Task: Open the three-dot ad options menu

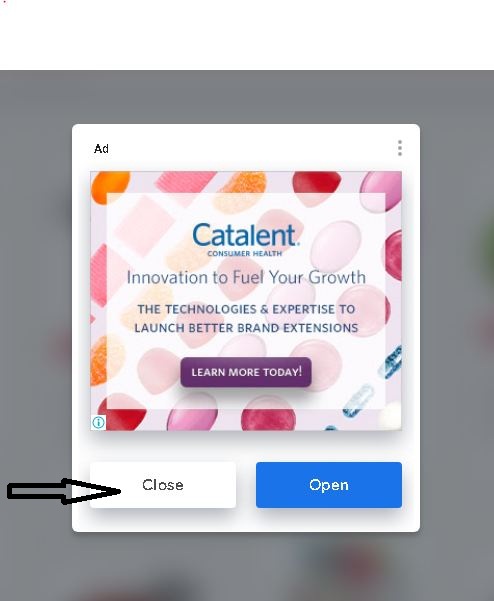Action: click(400, 148)
